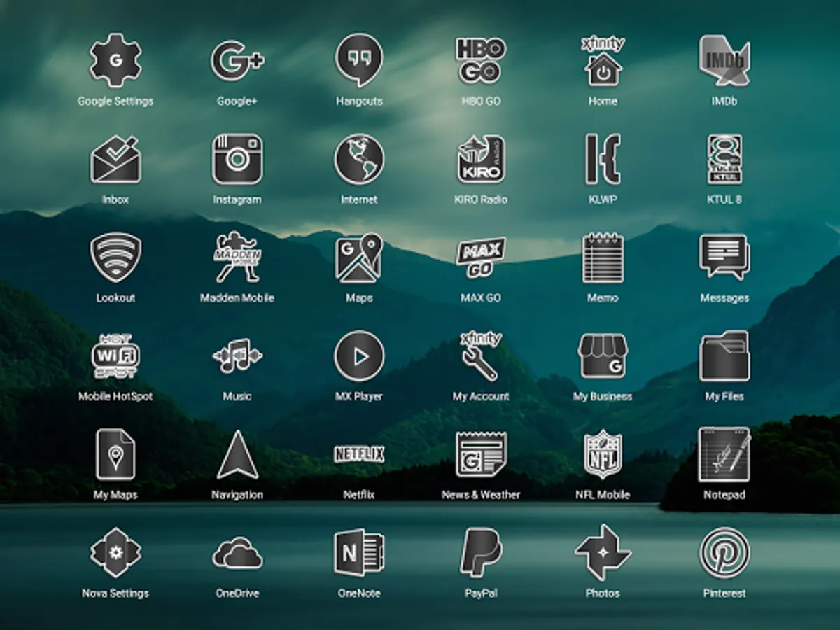Launch the OneDrive cloud icon
Screen dimensions: 840x630
tap(237, 553)
